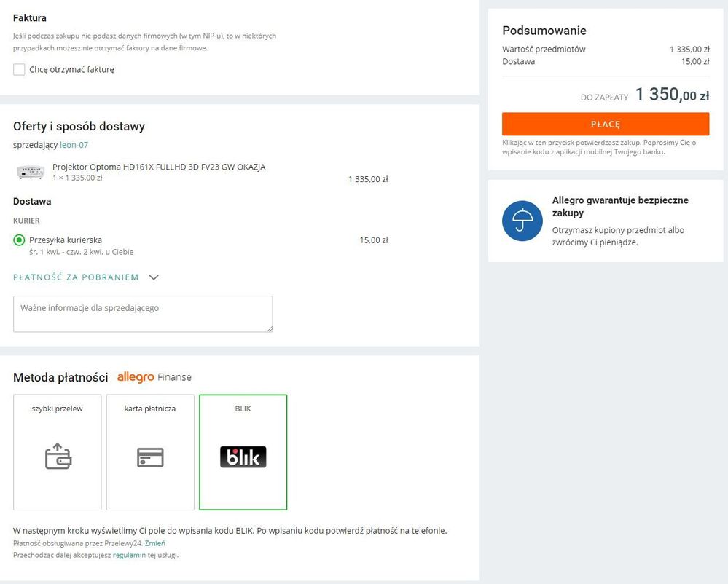Open seller leon-07 profile link
This screenshot has height=584, width=728.
74,145
